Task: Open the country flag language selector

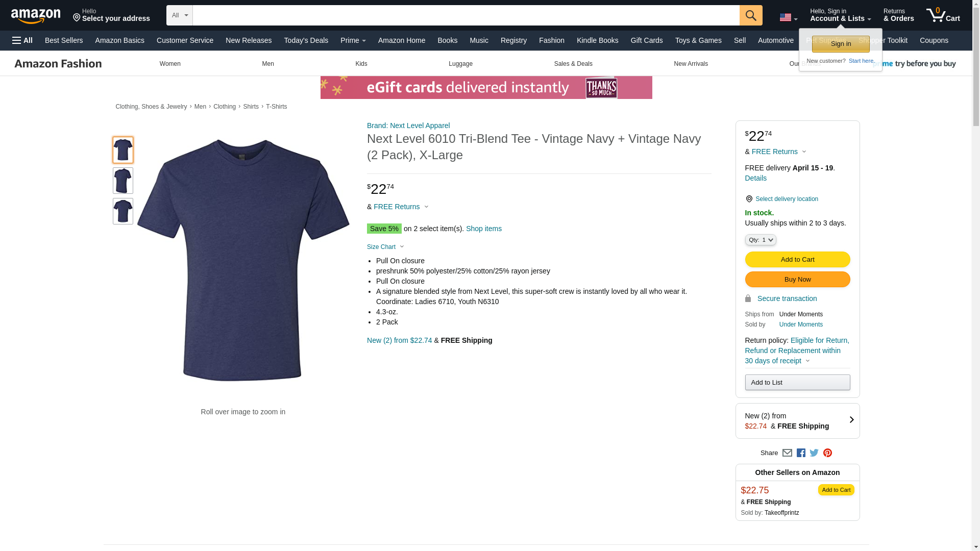Action: click(x=788, y=17)
